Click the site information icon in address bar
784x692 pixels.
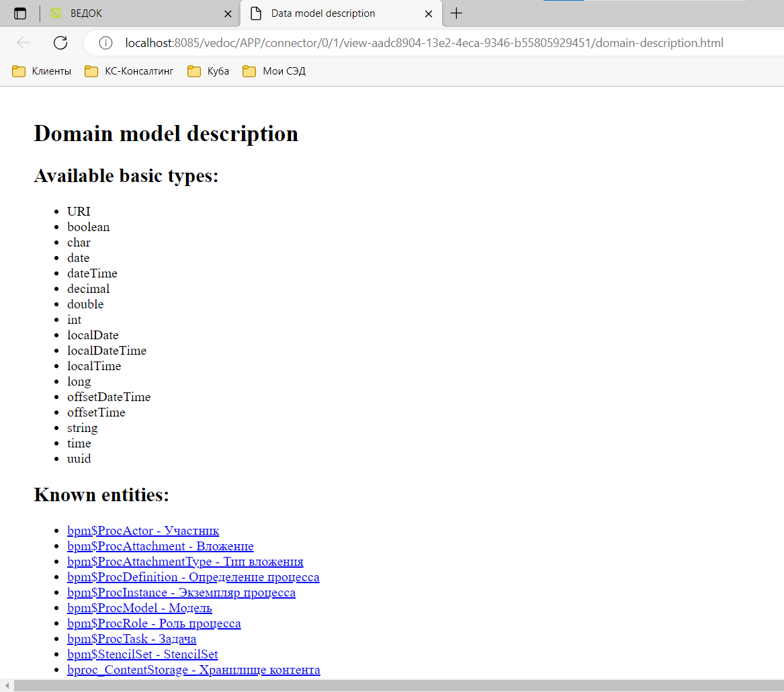(105, 43)
